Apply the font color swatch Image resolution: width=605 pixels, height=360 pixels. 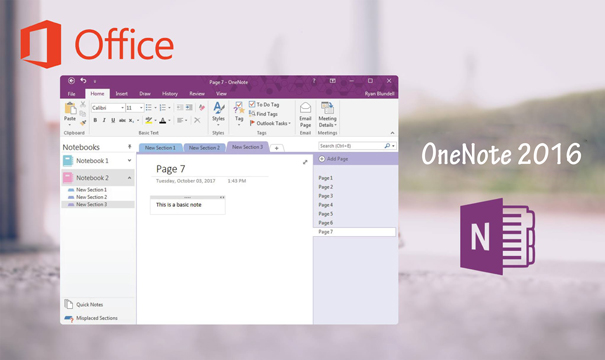tap(163, 120)
